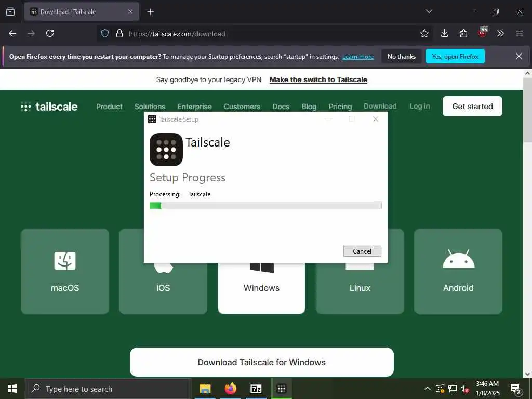This screenshot has width=532, height=399.
Task: Click the Firefox taskbar icon
Action: (230, 389)
